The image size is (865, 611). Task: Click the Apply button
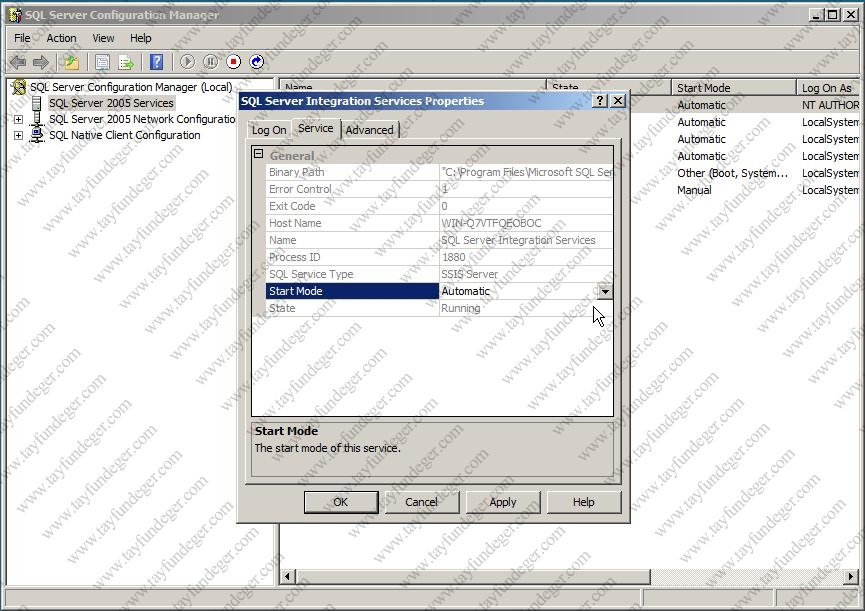point(503,502)
